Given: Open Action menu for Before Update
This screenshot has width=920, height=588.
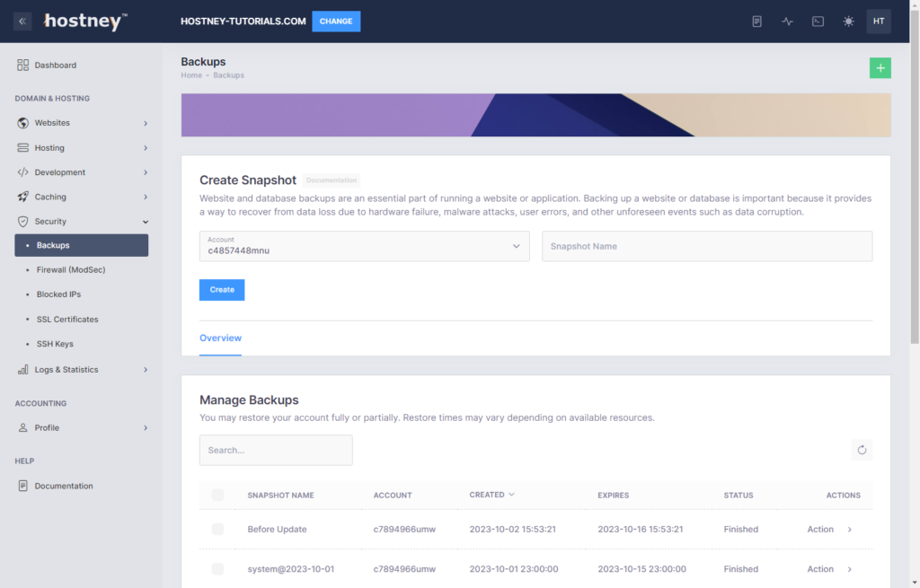Looking at the screenshot, I should click(x=829, y=530).
